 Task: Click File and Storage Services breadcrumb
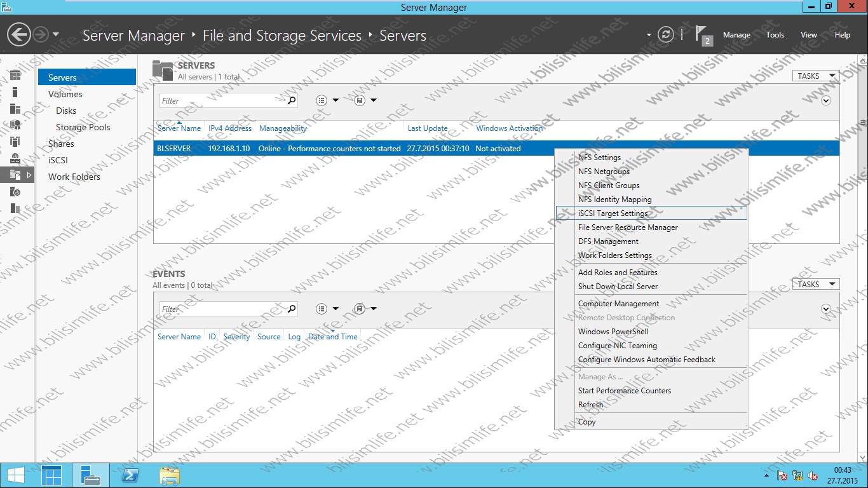tap(282, 36)
